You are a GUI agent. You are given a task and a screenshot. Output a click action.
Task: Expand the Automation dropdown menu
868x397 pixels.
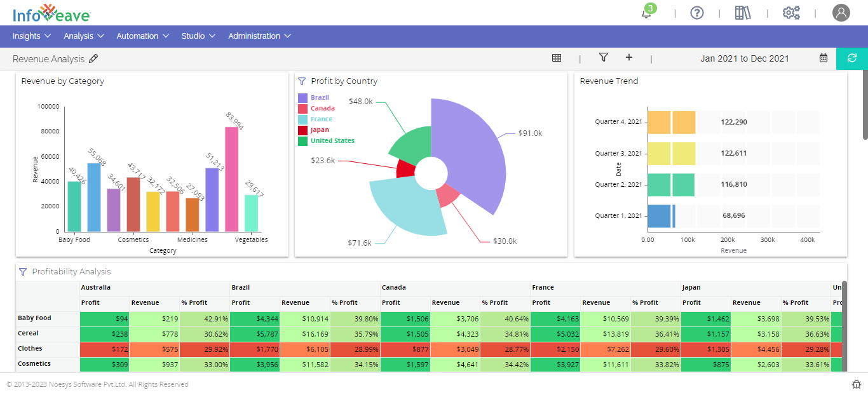[143, 36]
